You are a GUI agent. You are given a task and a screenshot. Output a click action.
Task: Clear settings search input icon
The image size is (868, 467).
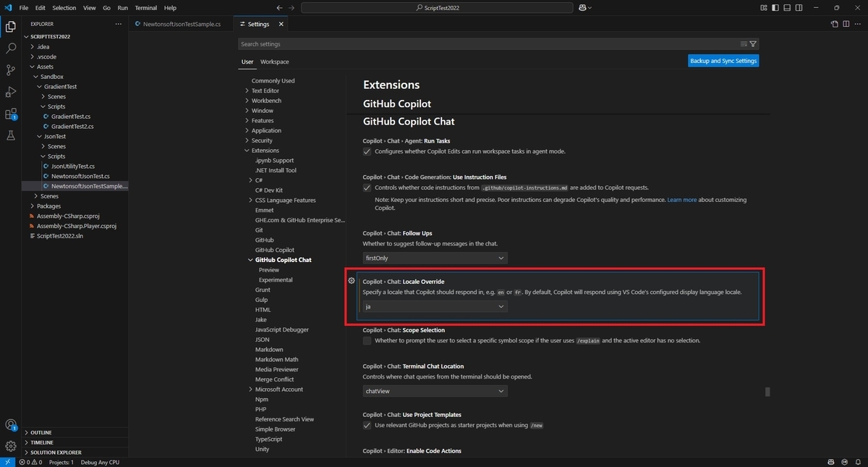point(744,44)
